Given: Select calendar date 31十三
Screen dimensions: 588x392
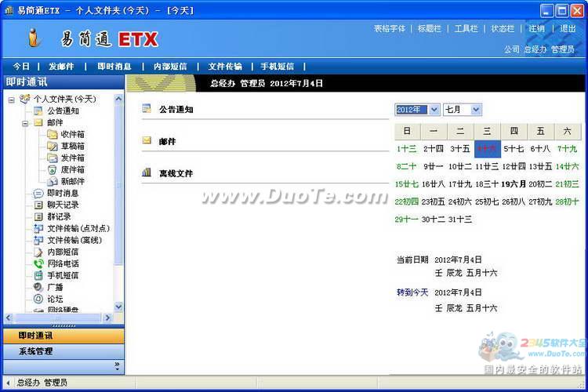Looking at the screenshot, I should point(460,219).
